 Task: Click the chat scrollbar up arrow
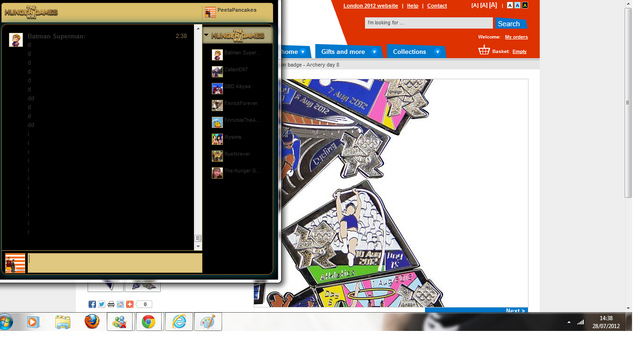tap(198, 29)
